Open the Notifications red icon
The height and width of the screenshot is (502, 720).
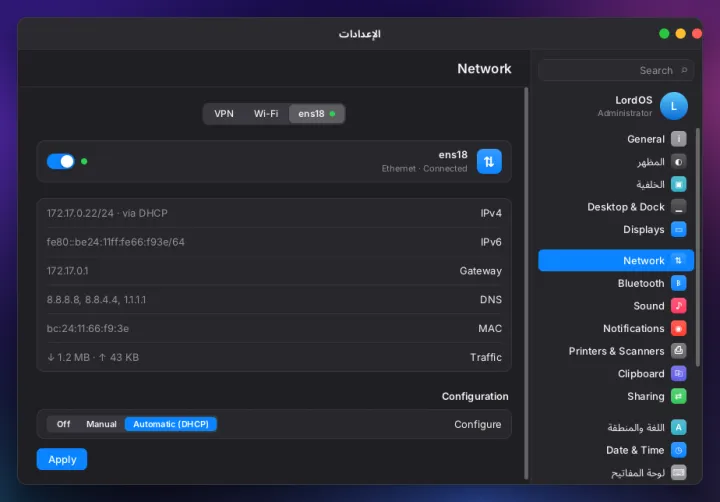(x=678, y=328)
